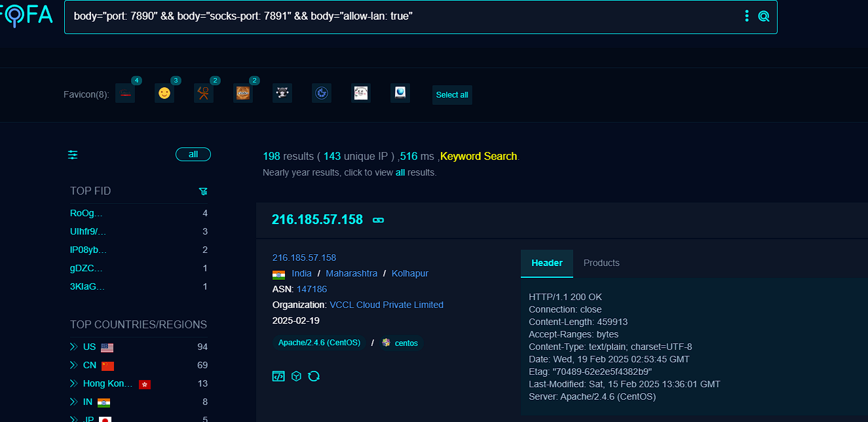Click the cube icon below Apache tag
The width and height of the screenshot is (868, 422).
point(296,376)
